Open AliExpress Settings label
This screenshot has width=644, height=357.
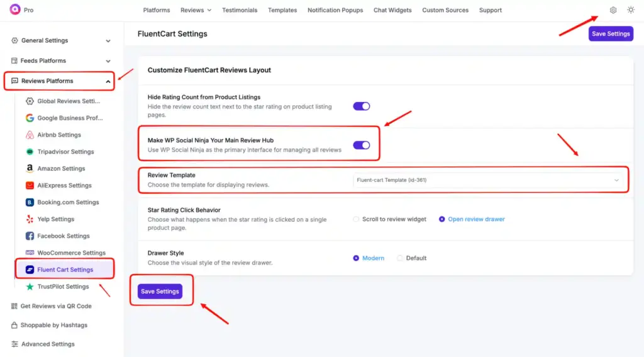pyautogui.click(x=65, y=185)
